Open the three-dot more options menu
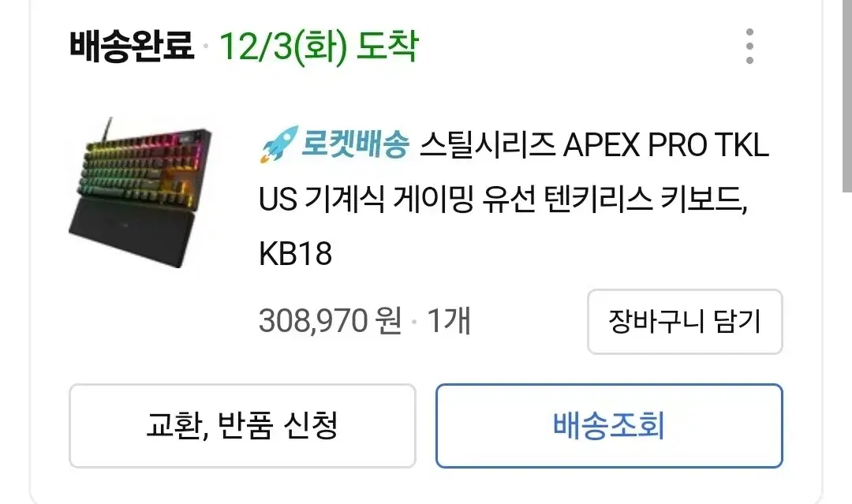Screen dimensions: 852x504 point(749,47)
